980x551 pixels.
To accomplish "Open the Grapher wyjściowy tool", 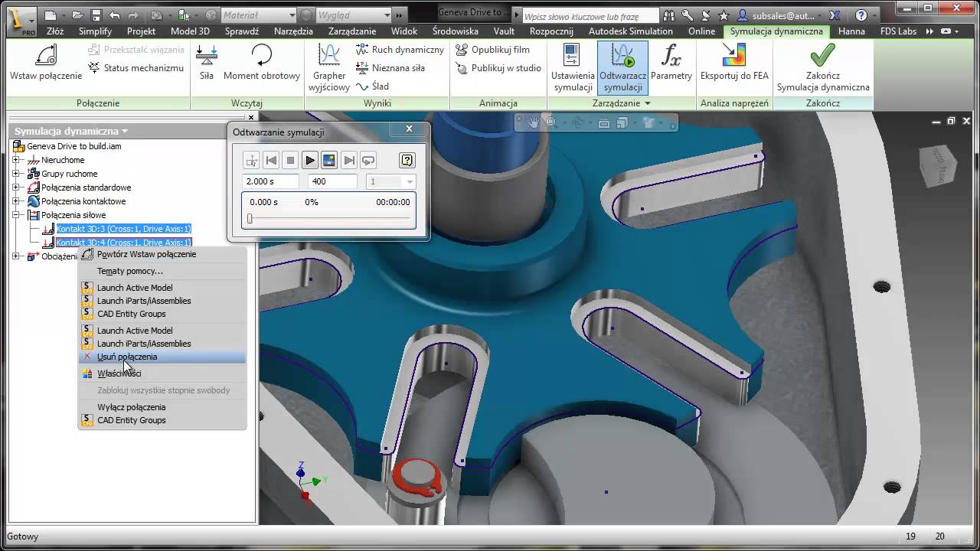I will 329,67.
